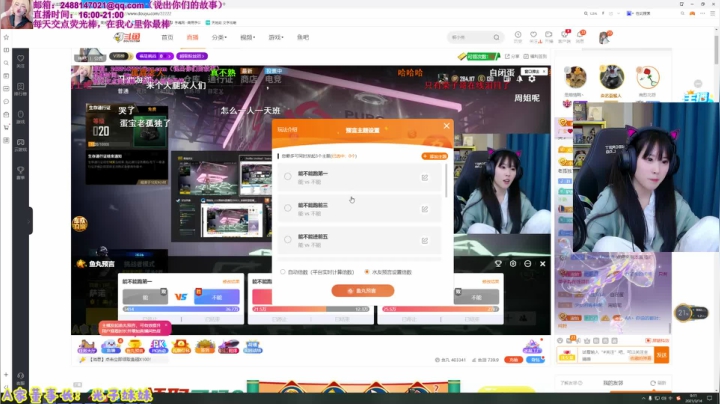
Task: Edit topic 能不能进前五 with pencil icon
Action: (425, 241)
